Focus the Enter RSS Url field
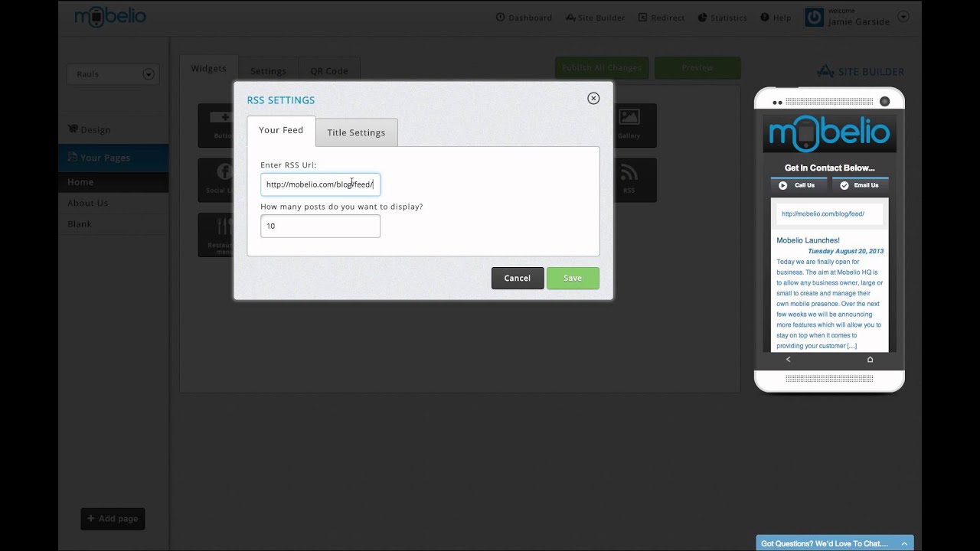This screenshot has width=980, height=551. pyautogui.click(x=320, y=184)
